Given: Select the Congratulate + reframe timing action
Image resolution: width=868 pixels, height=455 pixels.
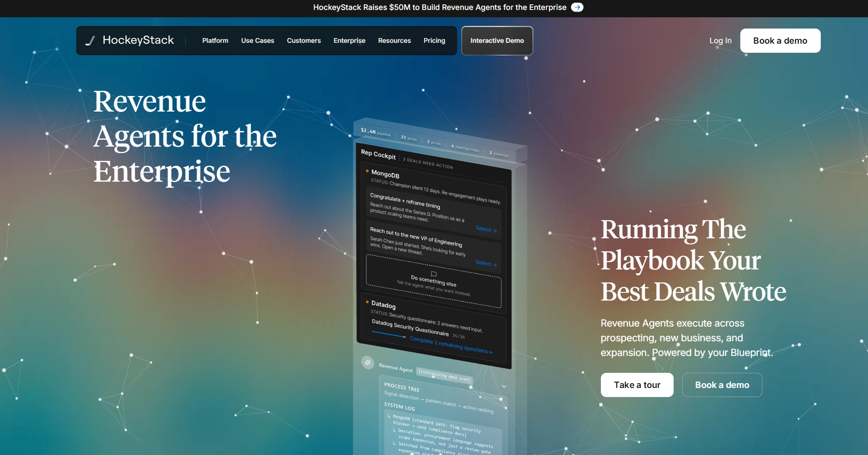Looking at the screenshot, I should pyautogui.click(x=486, y=229).
